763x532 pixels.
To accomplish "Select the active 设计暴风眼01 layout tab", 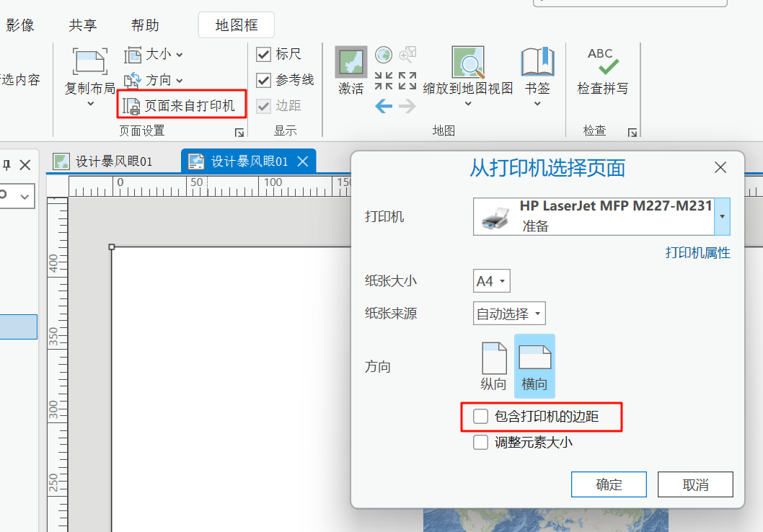I will [248, 161].
